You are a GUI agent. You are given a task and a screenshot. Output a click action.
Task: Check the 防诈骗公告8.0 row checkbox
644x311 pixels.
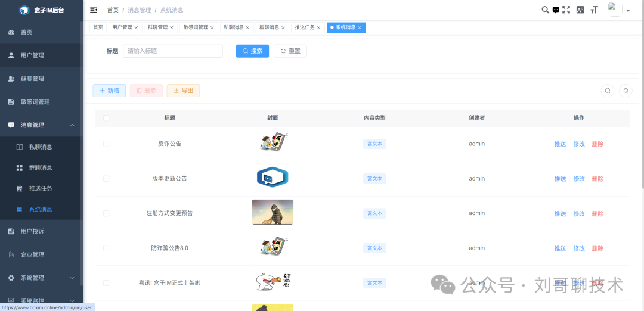[x=106, y=248]
